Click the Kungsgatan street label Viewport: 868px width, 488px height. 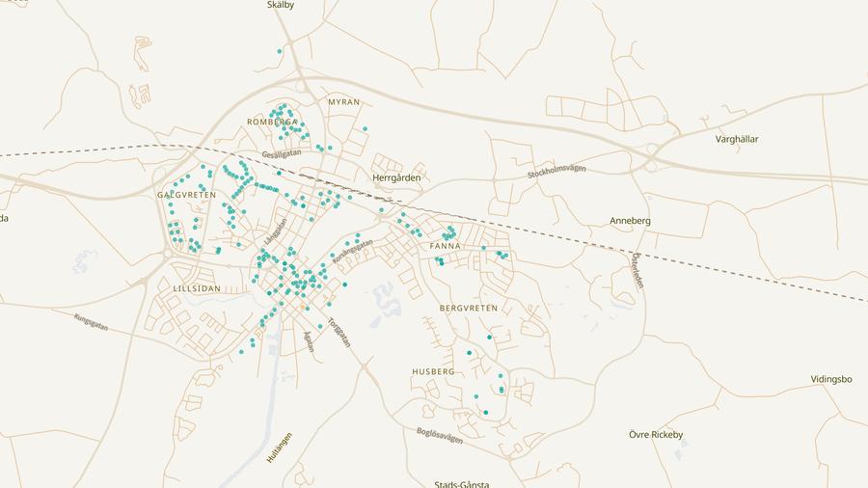tap(91, 322)
